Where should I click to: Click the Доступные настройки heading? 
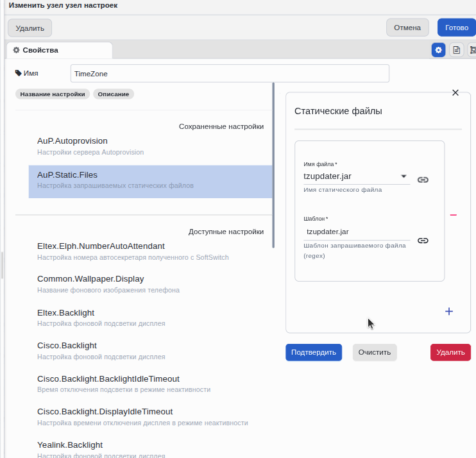point(226,232)
